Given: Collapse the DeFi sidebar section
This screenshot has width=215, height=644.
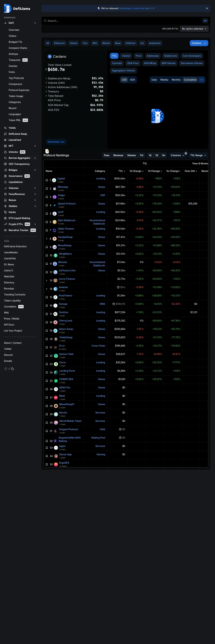Looking at the screenshot, I should pos(35,23).
